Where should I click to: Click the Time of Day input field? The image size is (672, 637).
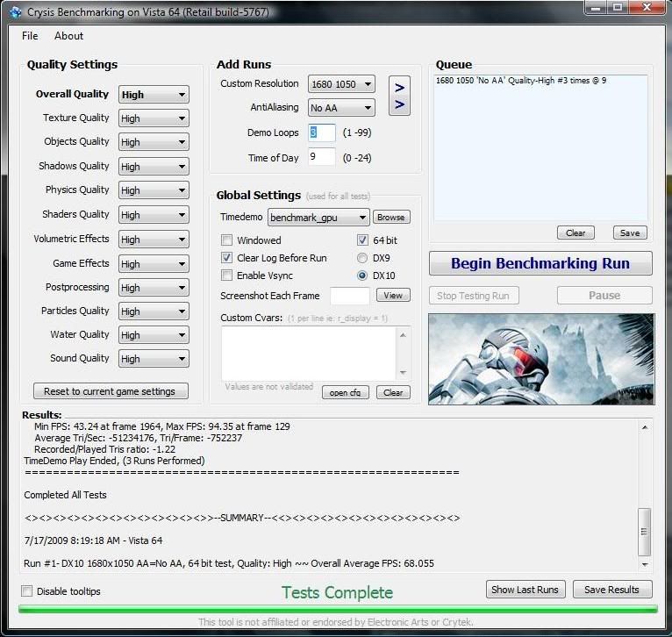tap(321, 157)
